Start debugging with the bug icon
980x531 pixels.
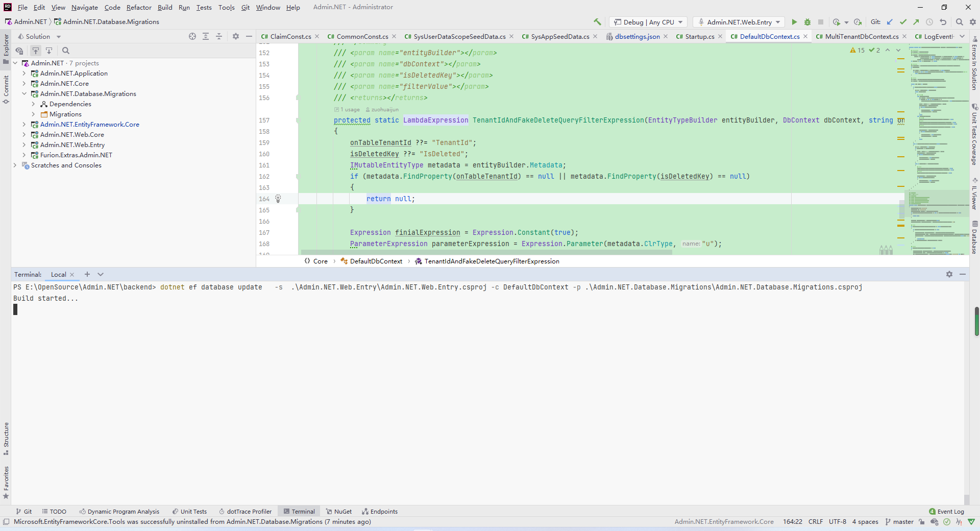(807, 22)
